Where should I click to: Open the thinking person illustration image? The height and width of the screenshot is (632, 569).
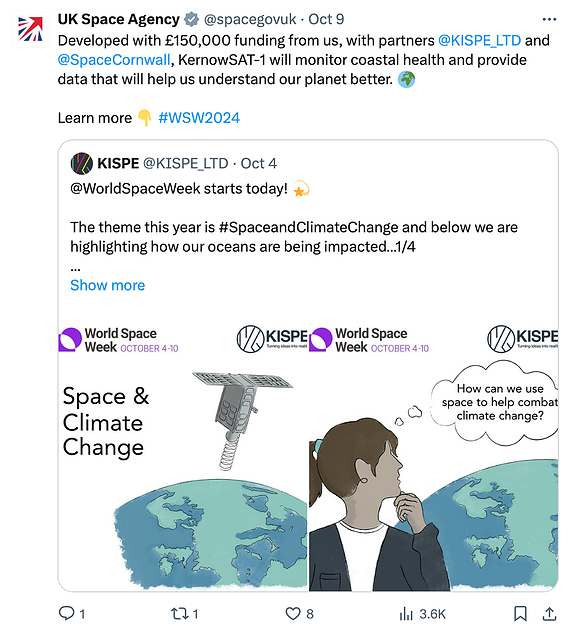click(x=434, y=455)
